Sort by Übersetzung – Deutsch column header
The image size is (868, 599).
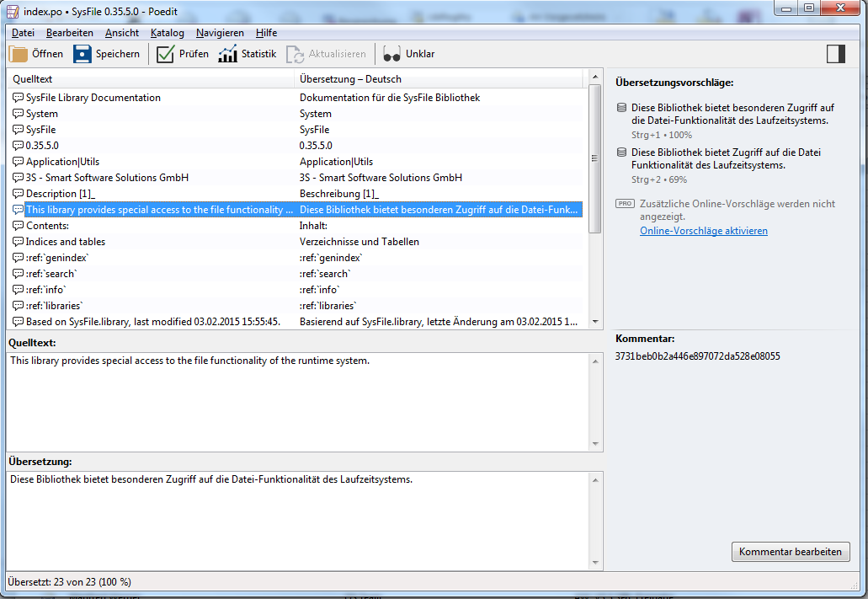tap(438, 78)
